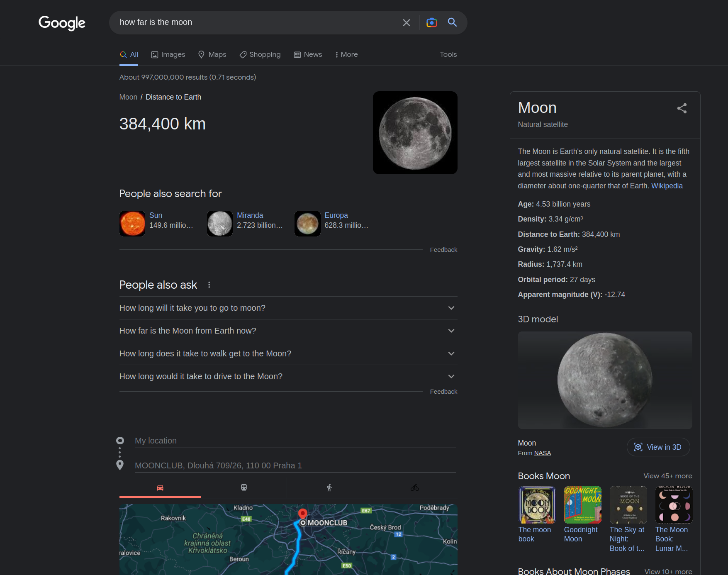Viewport: 728px width, 575px height.
Task: Open Google Lens image search
Action: [431, 22]
